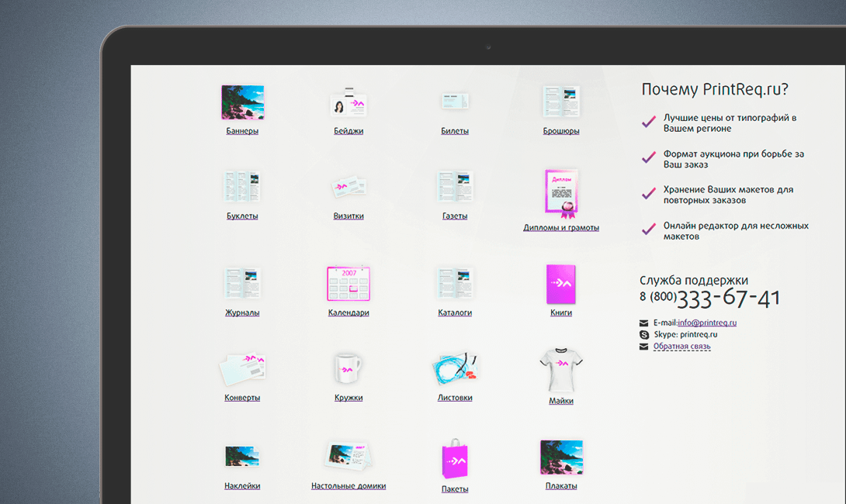
Task: Select the Календари 2007 calendar icon
Action: point(348,284)
